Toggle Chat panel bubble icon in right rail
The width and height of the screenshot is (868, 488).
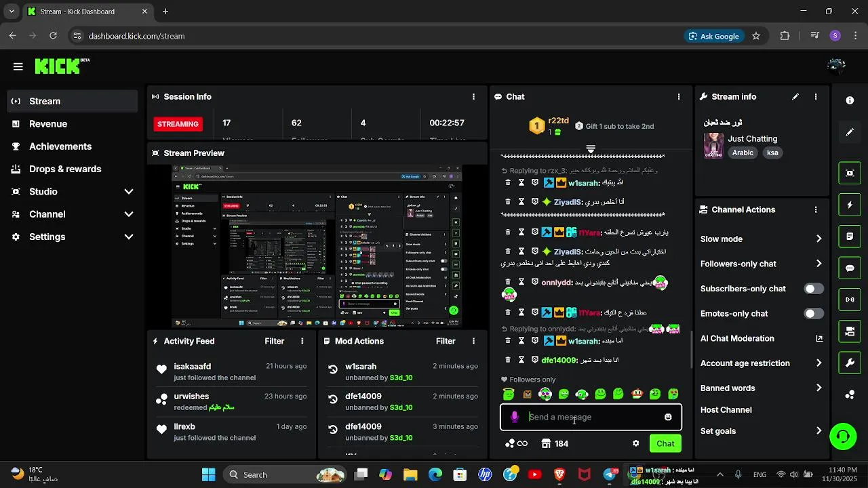pos(850,268)
